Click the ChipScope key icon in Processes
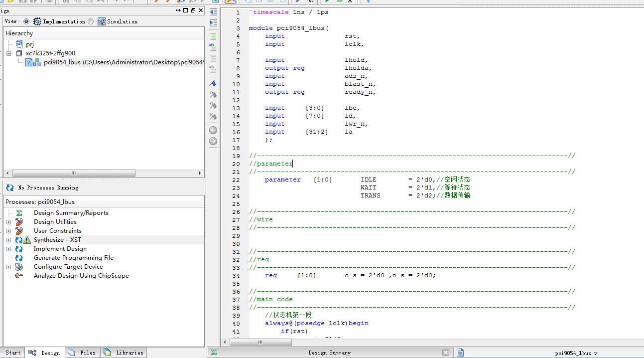The height and width of the screenshot is (358, 644). (19, 276)
